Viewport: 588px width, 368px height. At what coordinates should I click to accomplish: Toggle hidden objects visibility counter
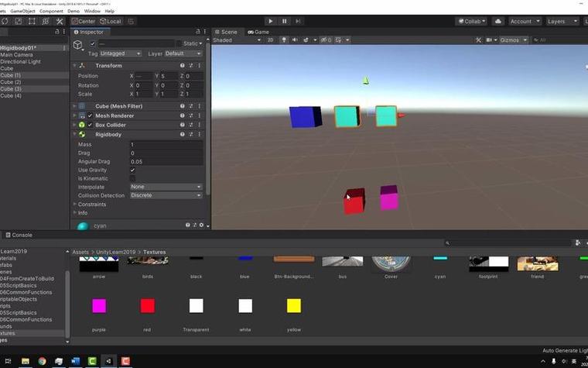326,40
